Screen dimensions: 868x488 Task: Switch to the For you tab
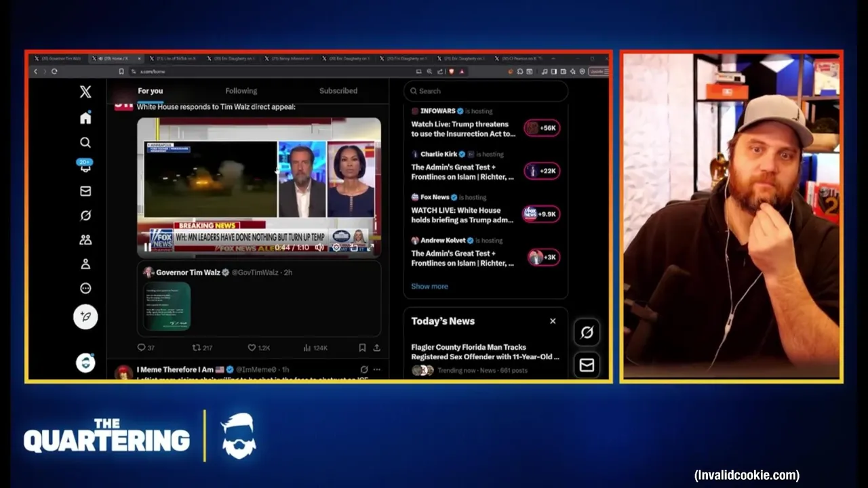point(150,91)
